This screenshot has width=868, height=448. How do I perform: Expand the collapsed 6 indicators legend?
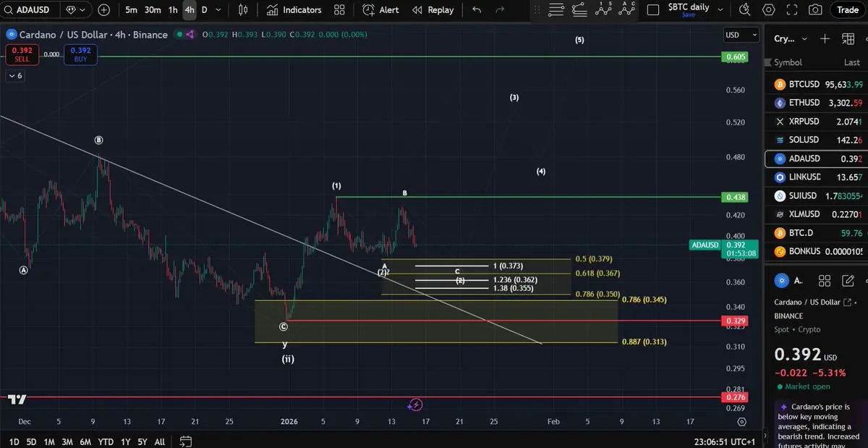coord(16,76)
